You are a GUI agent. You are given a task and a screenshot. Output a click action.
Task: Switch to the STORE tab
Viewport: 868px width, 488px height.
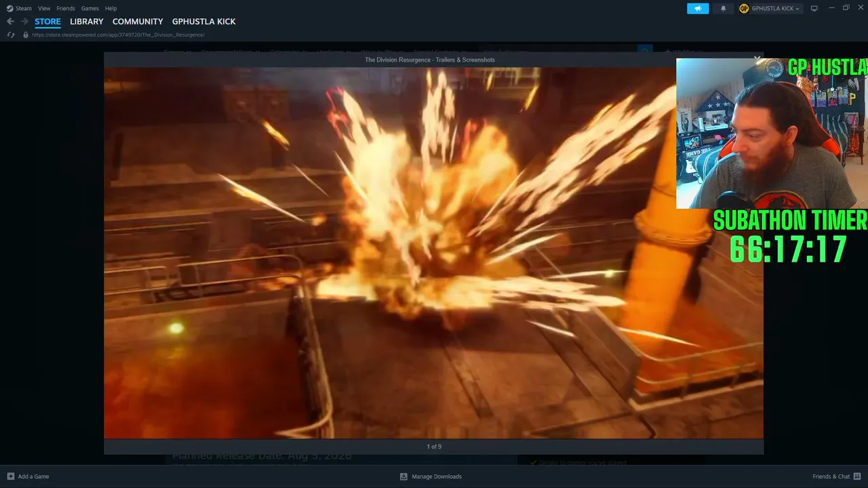pyautogui.click(x=47, y=22)
